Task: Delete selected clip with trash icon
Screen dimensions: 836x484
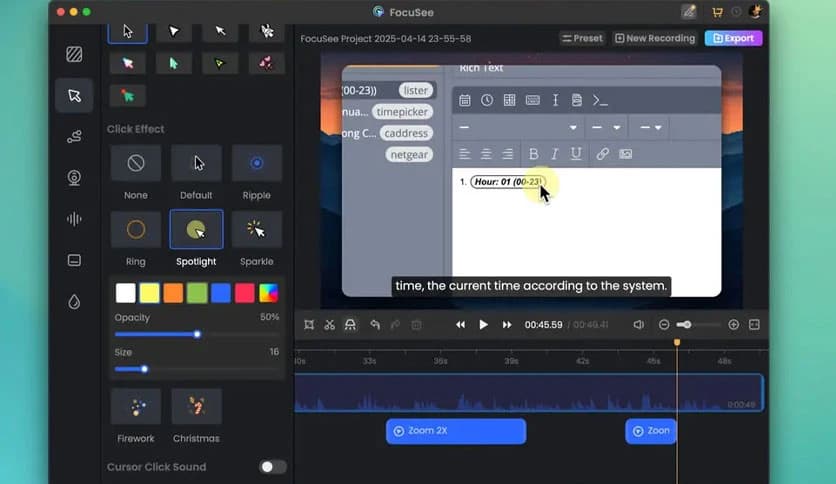Action: (416, 325)
